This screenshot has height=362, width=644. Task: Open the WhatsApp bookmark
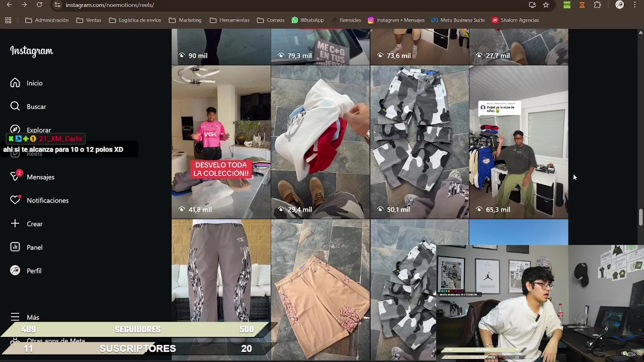(x=308, y=20)
